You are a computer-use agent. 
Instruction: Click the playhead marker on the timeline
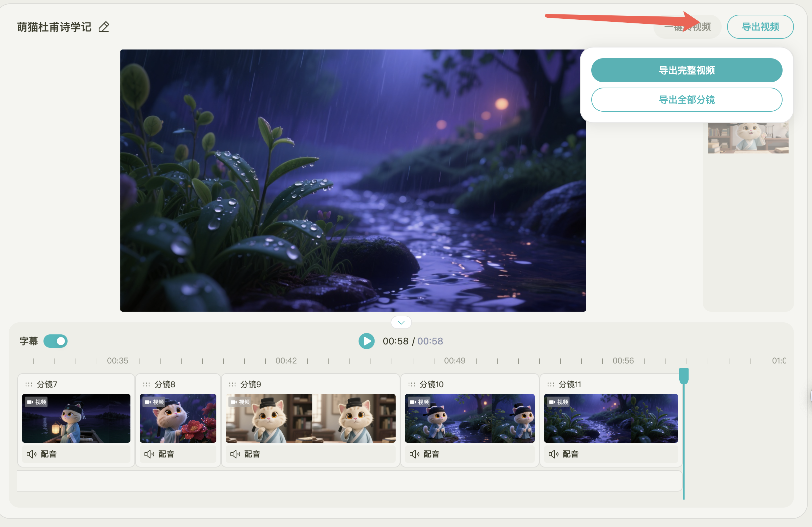coord(683,375)
